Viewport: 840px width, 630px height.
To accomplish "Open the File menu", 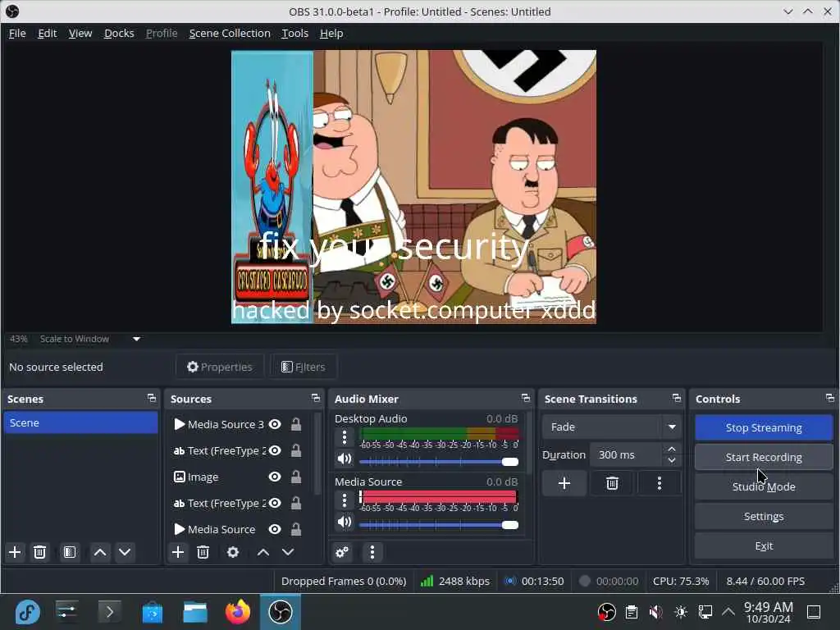I will [x=17, y=33].
